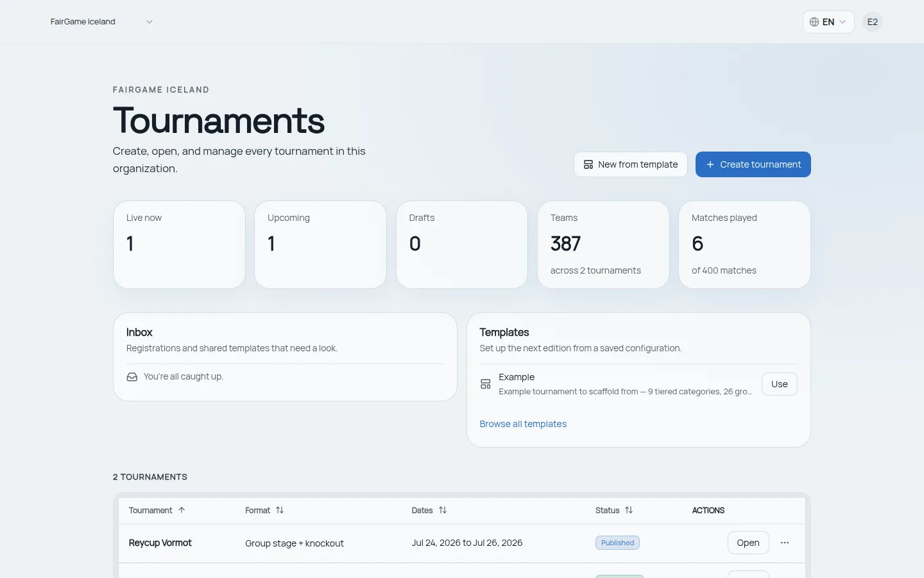Click the Create tournament button
The width and height of the screenshot is (924, 578).
(753, 164)
